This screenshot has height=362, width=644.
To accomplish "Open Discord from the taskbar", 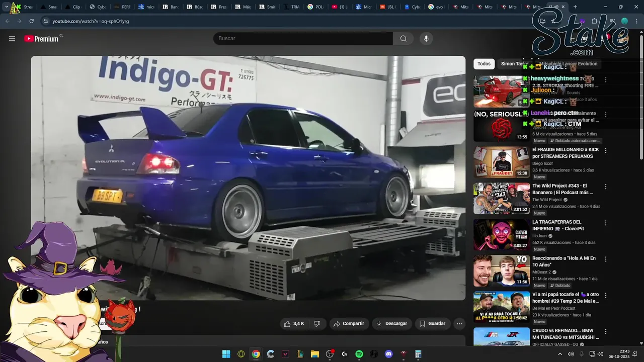I will (388, 354).
